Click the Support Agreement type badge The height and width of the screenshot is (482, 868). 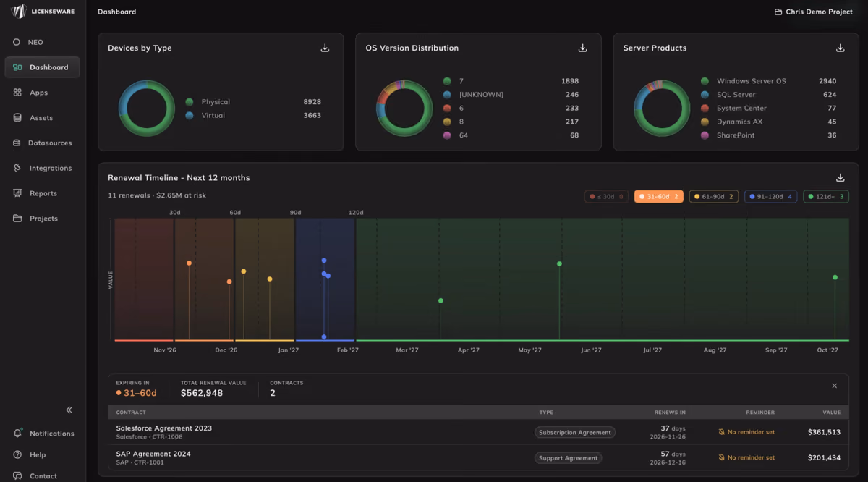point(569,458)
